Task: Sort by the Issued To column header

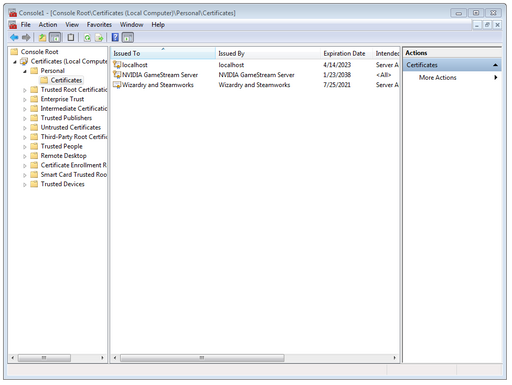Action: click(x=163, y=53)
